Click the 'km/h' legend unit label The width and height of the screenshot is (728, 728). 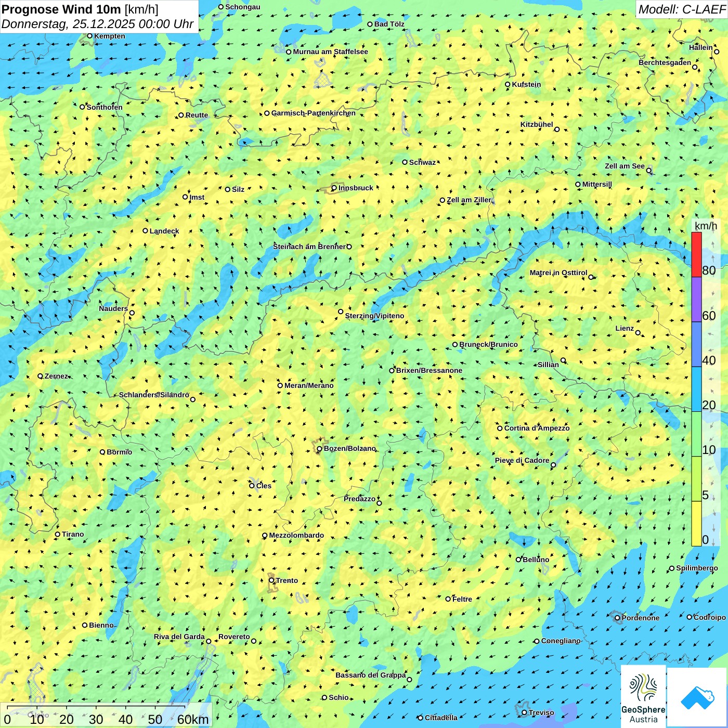click(706, 226)
